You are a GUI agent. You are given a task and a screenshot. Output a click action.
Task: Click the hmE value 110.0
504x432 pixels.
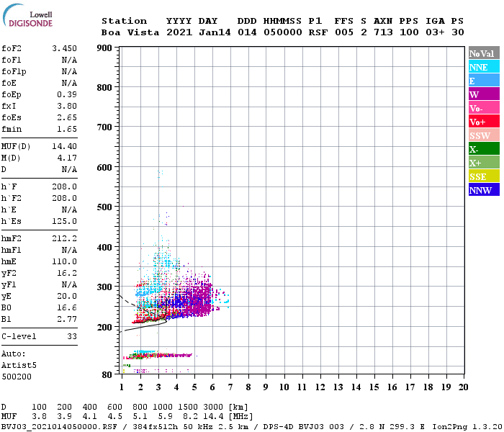coord(64,261)
